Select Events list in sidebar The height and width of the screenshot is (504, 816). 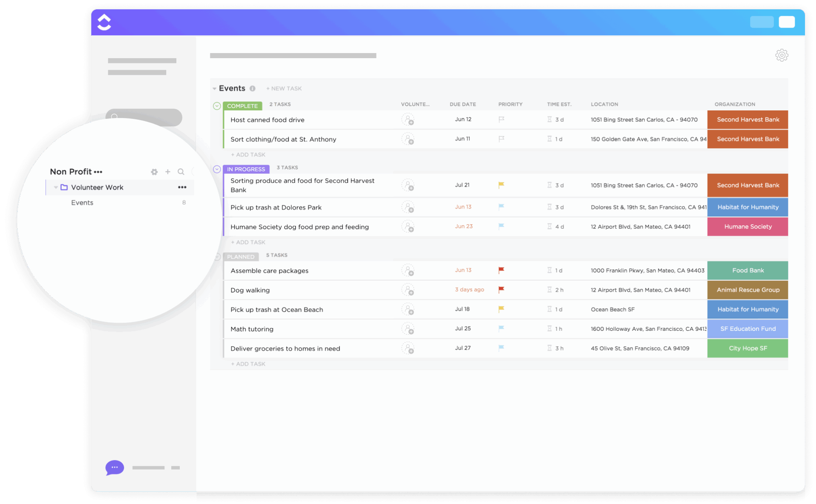tap(82, 203)
